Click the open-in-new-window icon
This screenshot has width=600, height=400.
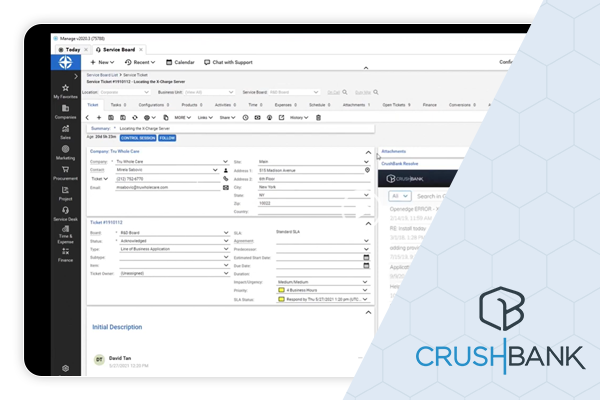[x=281, y=118]
